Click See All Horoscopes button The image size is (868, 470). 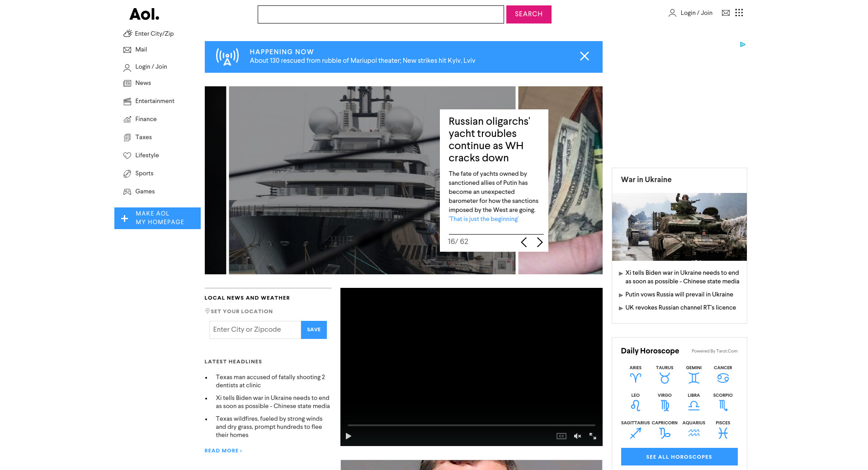coord(679,457)
